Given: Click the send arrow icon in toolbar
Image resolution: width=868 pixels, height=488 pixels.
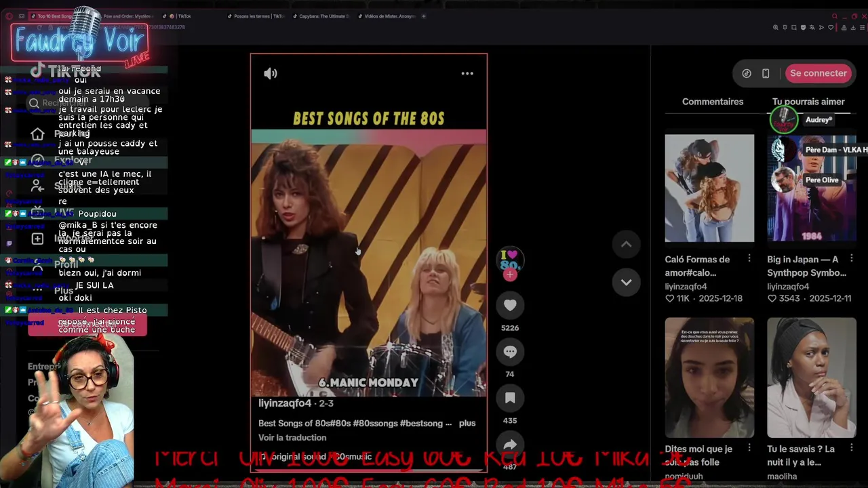Looking at the screenshot, I should 822,27.
